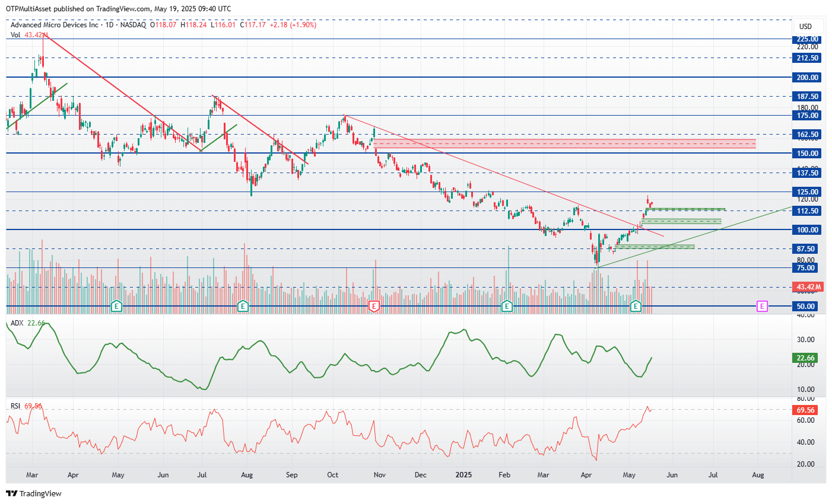Open the USD currency selector

tap(805, 26)
